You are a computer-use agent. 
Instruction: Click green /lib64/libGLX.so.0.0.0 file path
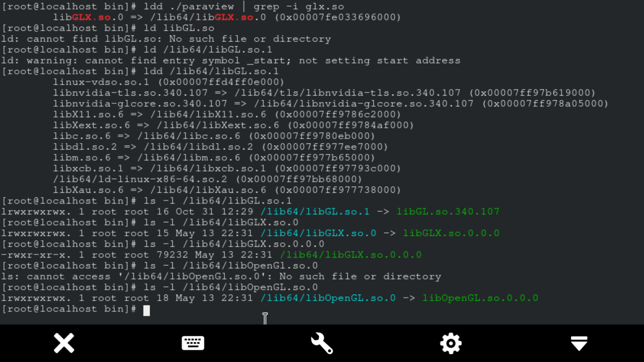pyautogui.click(x=351, y=255)
